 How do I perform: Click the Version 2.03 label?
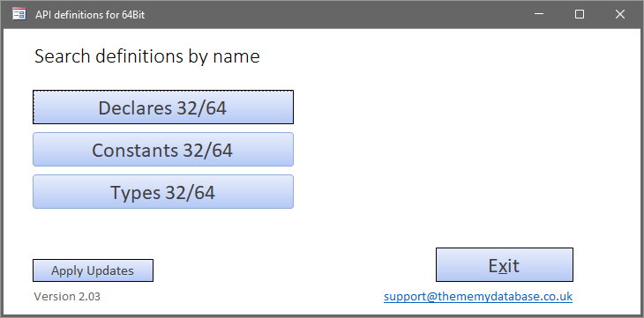pyautogui.click(x=67, y=297)
